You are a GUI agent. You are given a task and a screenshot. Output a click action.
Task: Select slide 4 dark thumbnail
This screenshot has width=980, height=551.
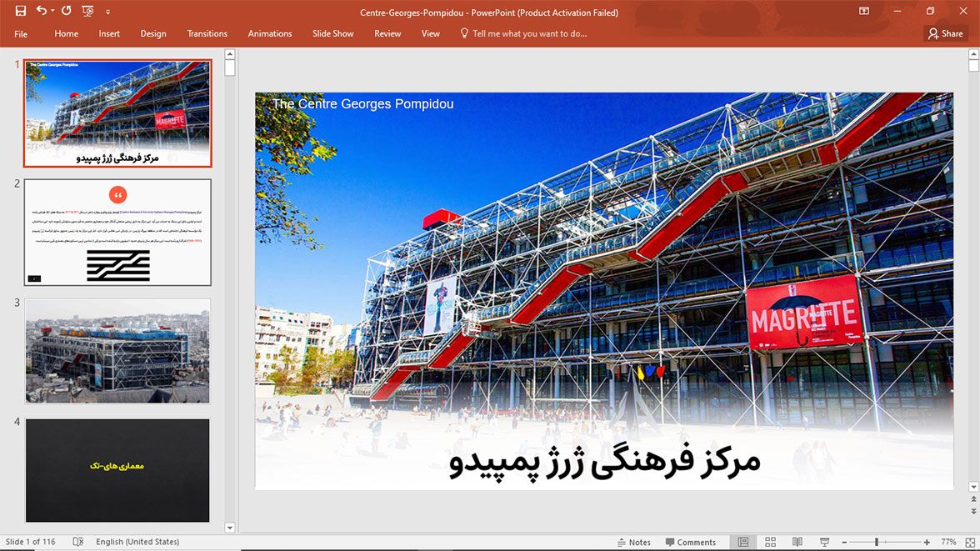[117, 470]
